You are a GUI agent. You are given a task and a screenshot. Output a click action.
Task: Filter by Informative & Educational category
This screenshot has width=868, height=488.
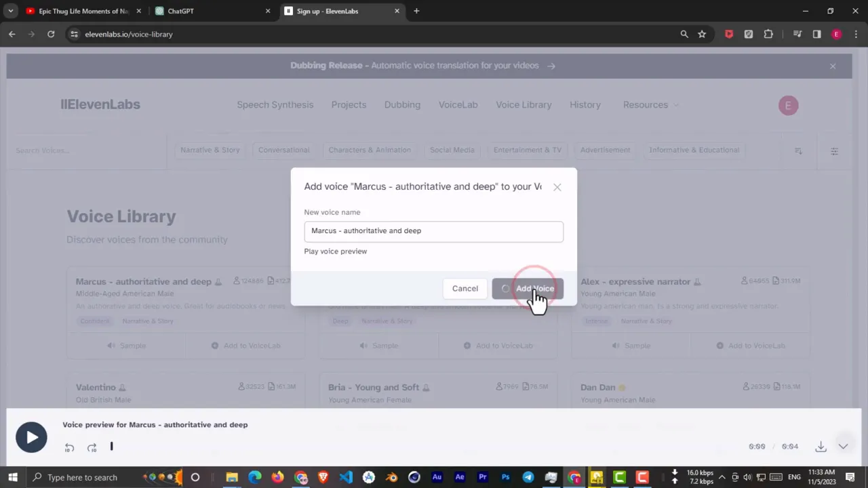click(x=694, y=150)
